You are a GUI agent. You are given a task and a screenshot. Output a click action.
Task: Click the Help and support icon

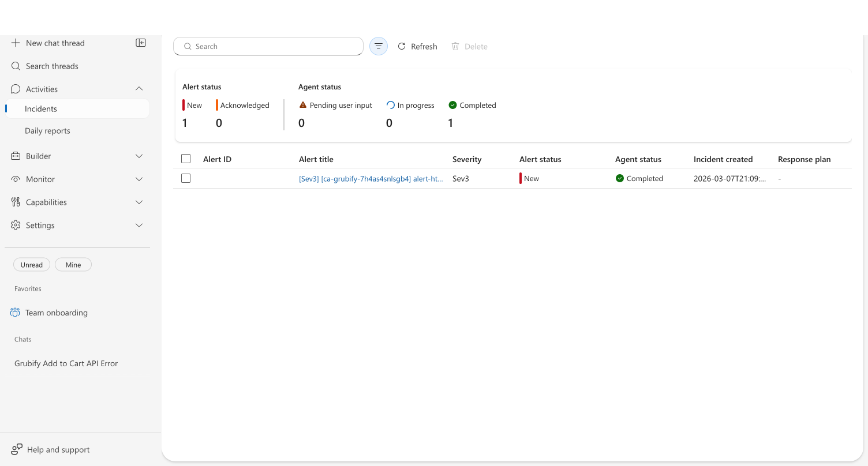point(17,449)
